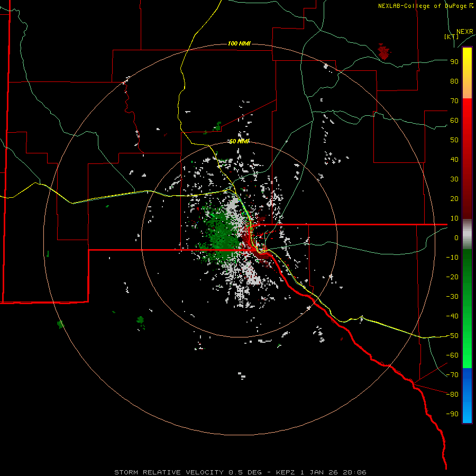
Task: Pick the gray zero segment of the color scale
Action: point(467,234)
